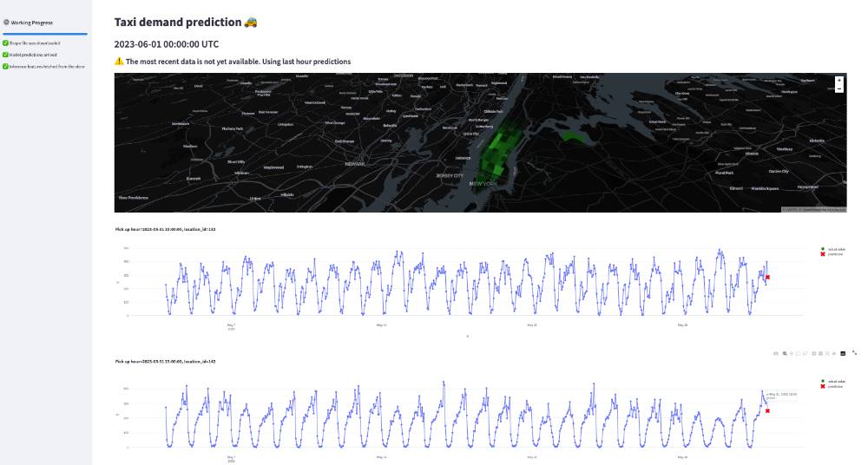Click 'Shape file was downloaded' check icon
The image size is (868, 465).
click(5, 43)
